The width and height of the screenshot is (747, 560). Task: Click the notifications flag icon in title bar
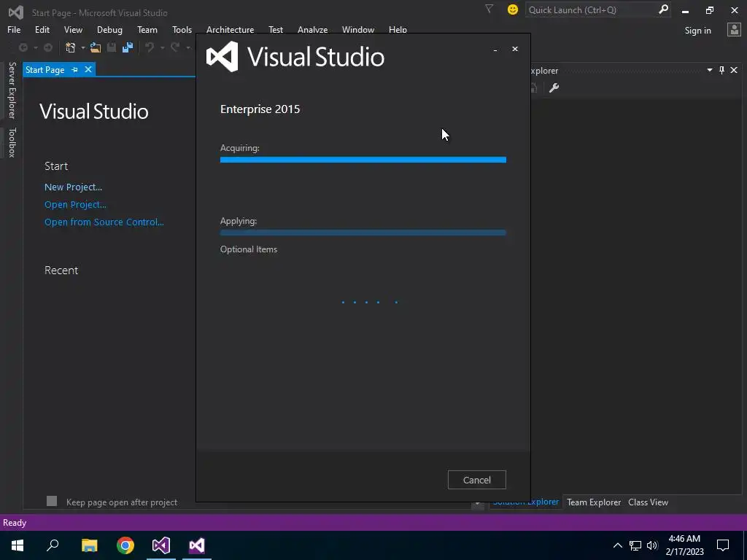[x=489, y=9]
